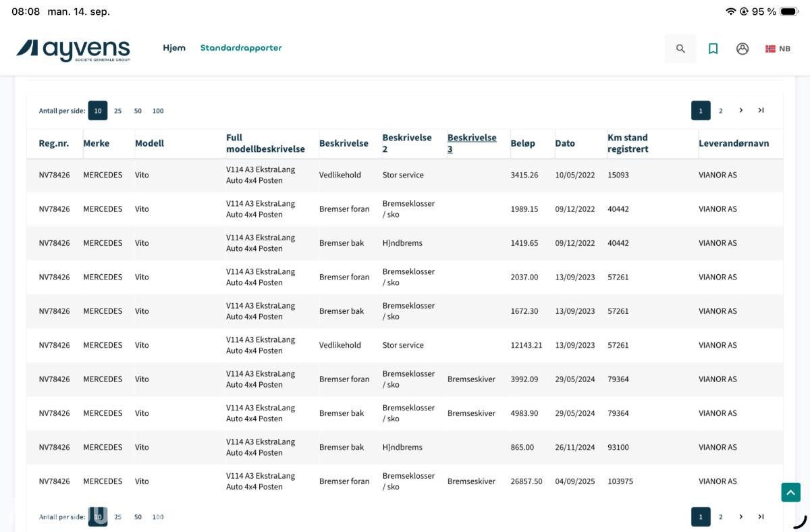Go to page 2 at top pagination

(x=720, y=111)
